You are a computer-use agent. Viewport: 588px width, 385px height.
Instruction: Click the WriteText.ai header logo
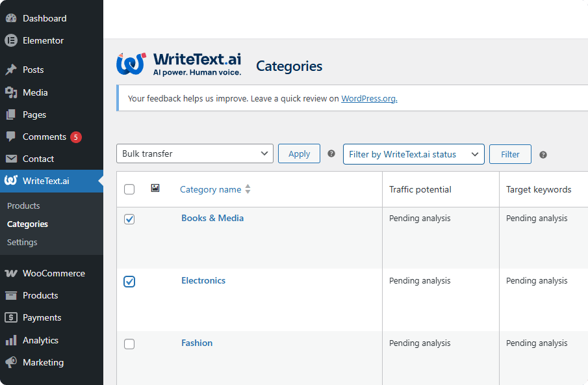pos(179,64)
